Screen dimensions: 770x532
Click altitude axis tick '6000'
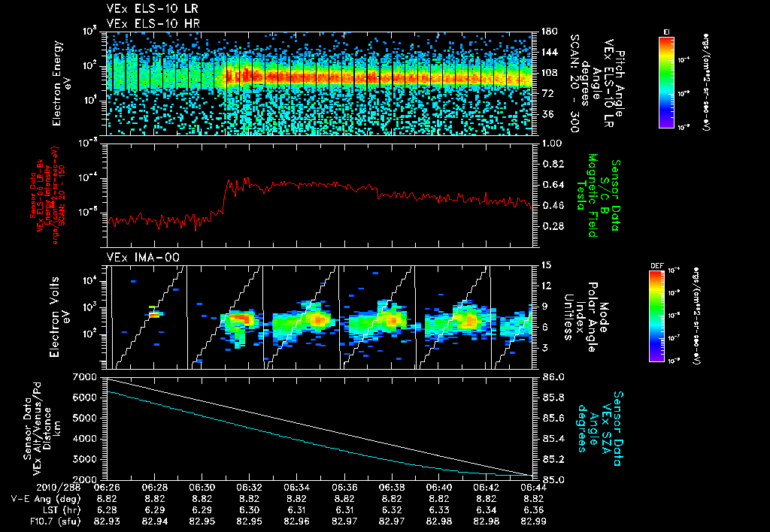[84, 397]
